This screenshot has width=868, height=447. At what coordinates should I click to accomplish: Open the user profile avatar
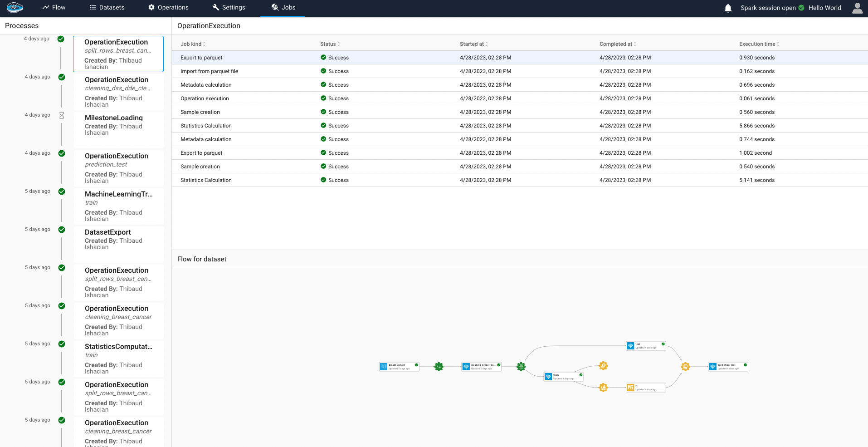pyautogui.click(x=857, y=8)
